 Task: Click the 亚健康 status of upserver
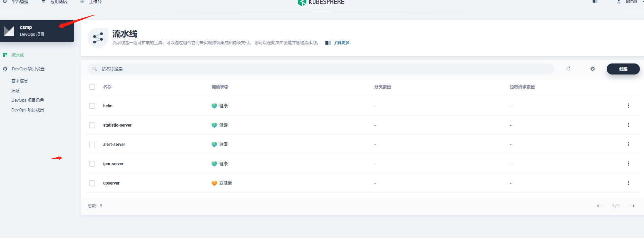click(x=225, y=183)
